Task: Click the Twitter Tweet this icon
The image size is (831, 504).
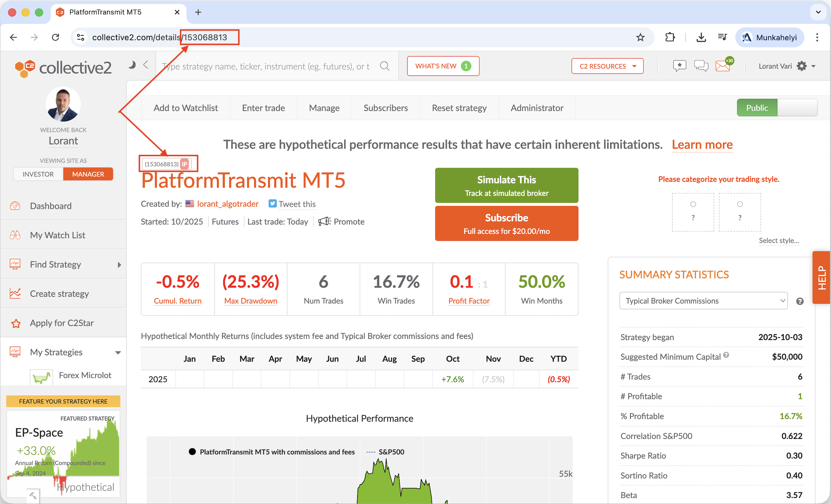Action: pyautogui.click(x=273, y=204)
